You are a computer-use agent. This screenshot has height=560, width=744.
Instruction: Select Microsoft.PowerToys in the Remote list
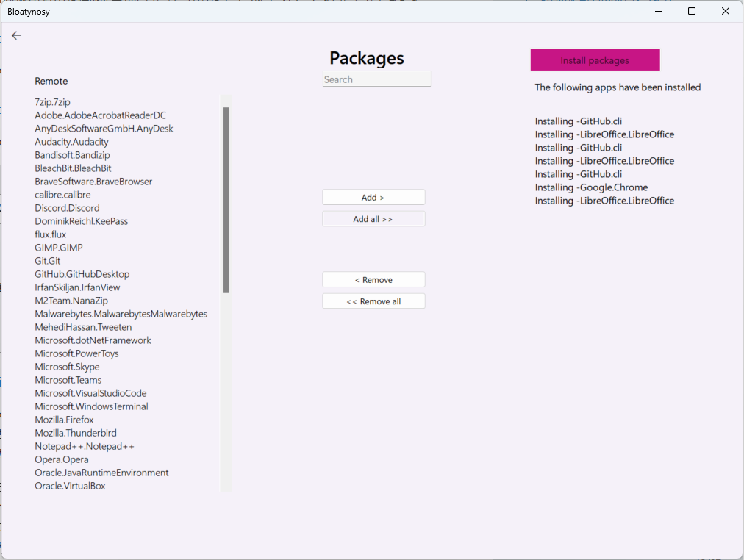pyautogui.click(x=76, y=353)
